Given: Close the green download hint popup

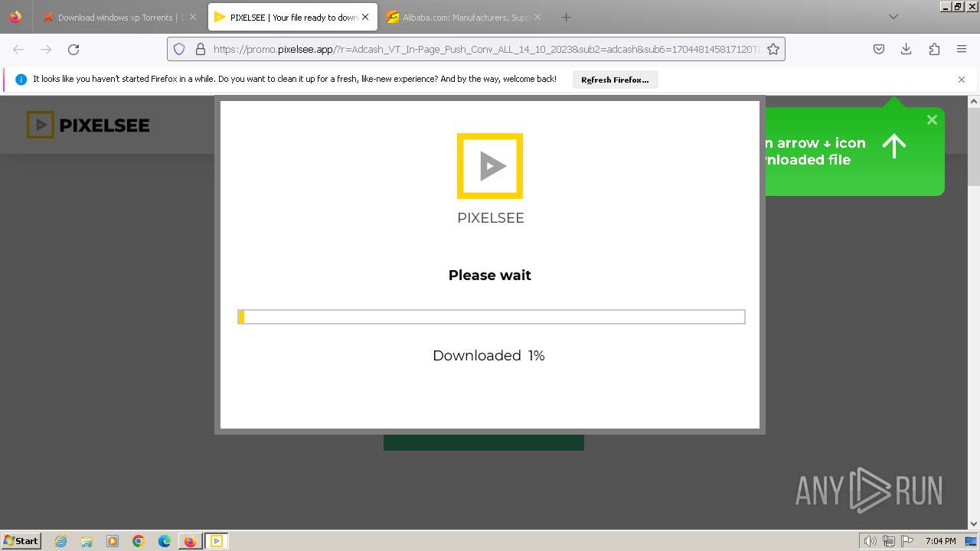Looking at the screenshot, I should (x=932, y=119).
